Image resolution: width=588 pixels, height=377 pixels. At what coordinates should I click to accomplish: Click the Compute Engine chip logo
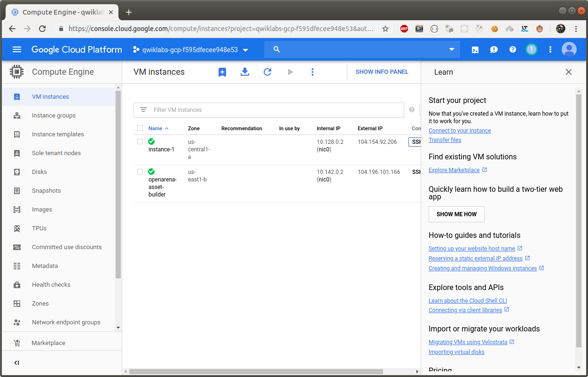tap(16, 72)
